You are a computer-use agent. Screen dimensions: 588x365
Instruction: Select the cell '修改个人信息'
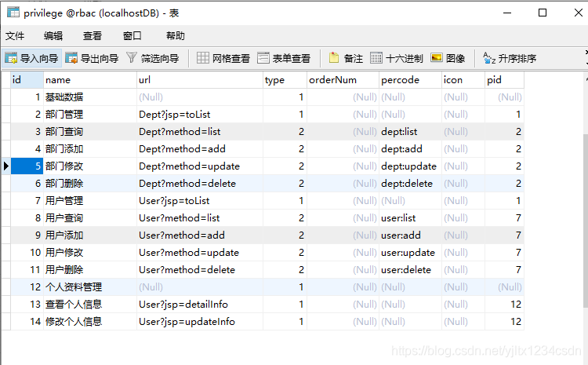pos(90,322)
